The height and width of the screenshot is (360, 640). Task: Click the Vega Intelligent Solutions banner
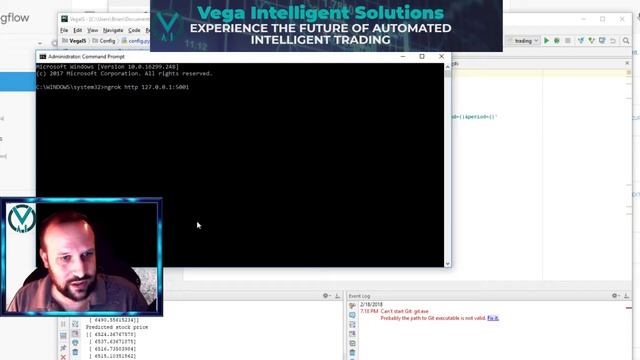326,26
